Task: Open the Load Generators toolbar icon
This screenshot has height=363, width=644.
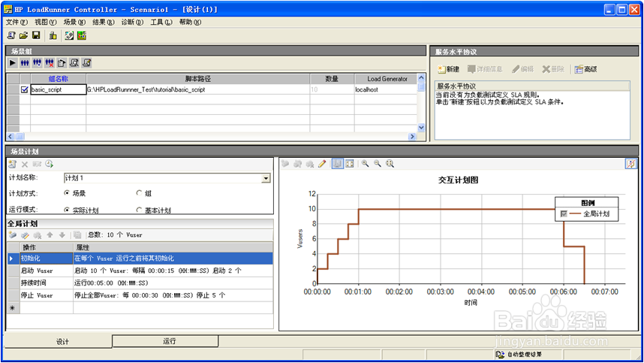Action: click(53, 36)
